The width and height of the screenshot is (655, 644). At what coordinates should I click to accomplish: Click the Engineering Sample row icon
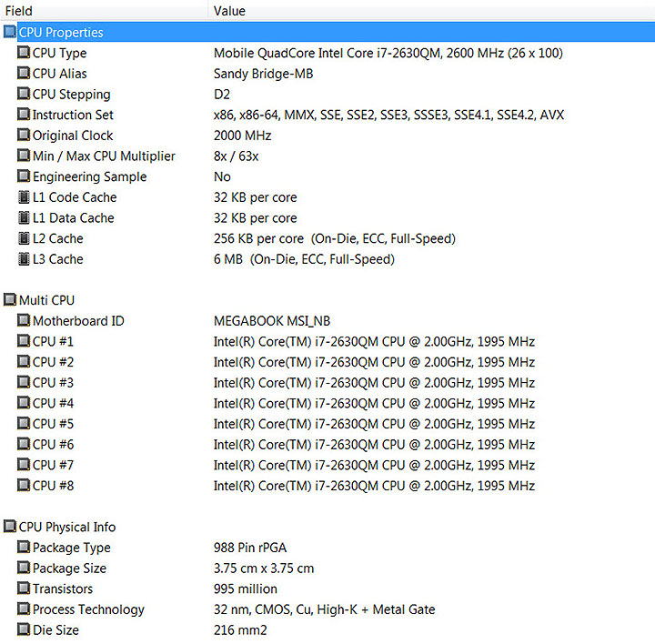click(x=24, y=176)
